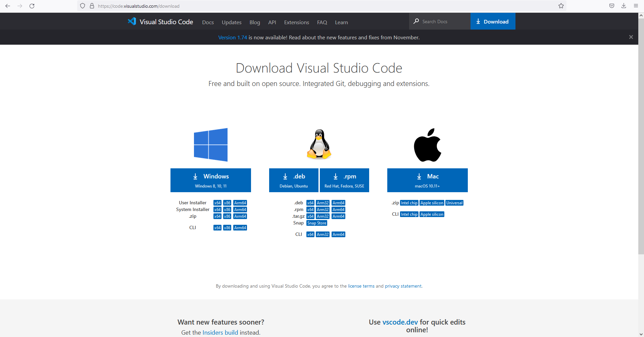Open the Docs menu item
The width and height of the screenshot is (644, 337).
pyautogui.click(x=208, y=22)
